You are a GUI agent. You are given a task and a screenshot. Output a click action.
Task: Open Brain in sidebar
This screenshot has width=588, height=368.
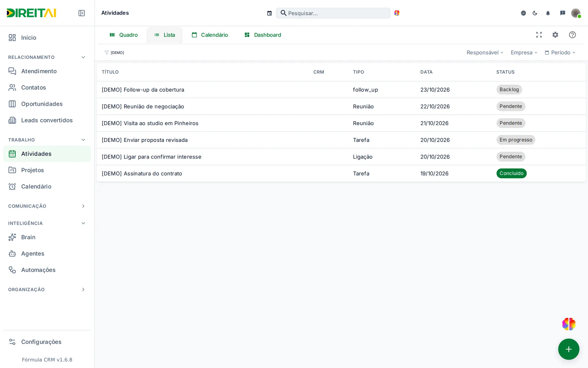tap(47, 237)
